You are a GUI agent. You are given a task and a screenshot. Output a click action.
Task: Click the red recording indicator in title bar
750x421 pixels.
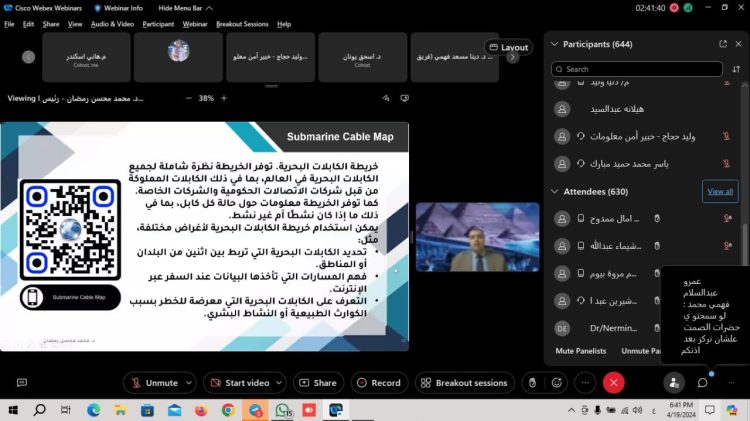[x=674, y=8]
